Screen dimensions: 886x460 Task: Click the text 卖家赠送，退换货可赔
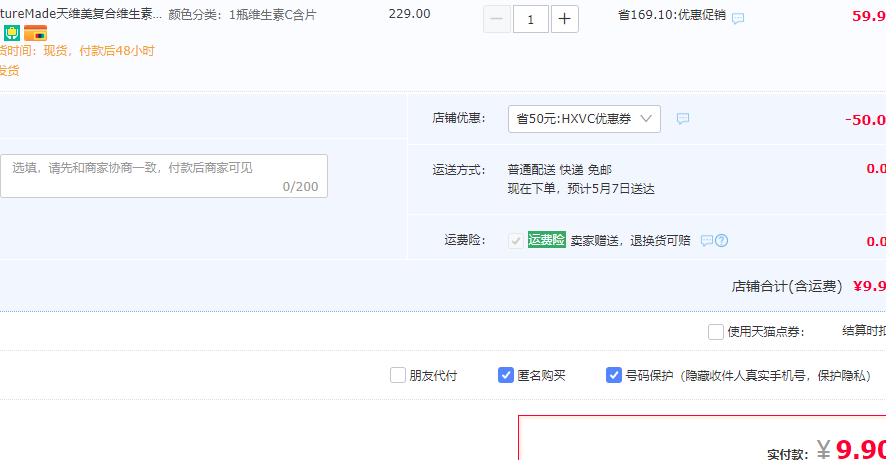(631, 241)
